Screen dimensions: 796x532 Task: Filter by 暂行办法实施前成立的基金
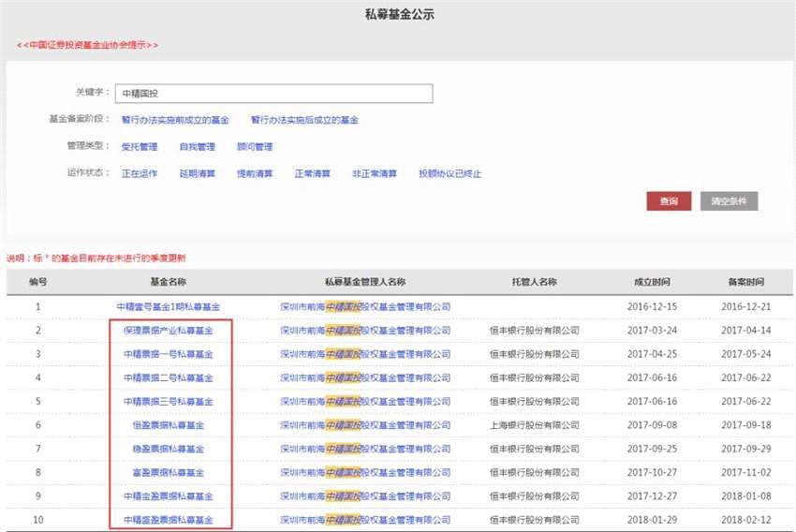click(175, 121)
